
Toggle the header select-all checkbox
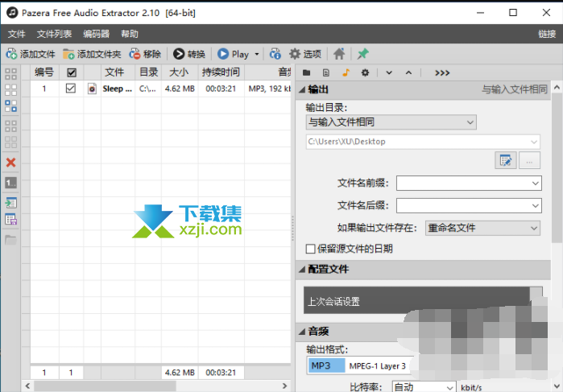coord(72,73)
